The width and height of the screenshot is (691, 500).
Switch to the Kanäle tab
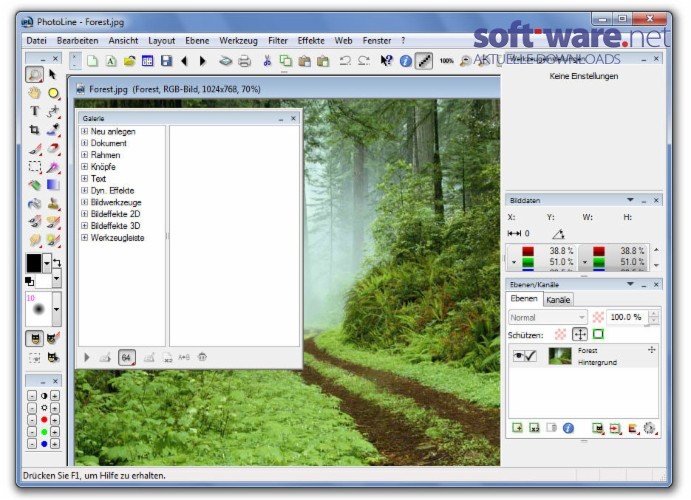[x=558, y=300]
